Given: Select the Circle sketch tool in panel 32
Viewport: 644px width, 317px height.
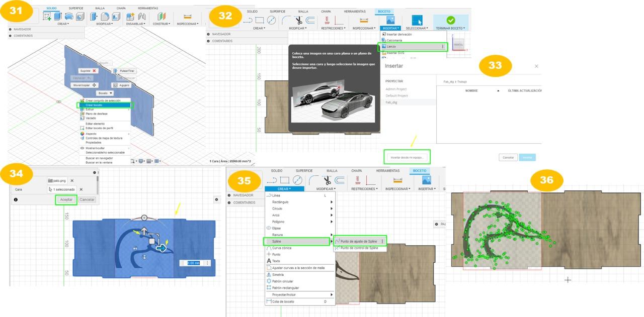Looking at the screenshot, I should (272, 20).
